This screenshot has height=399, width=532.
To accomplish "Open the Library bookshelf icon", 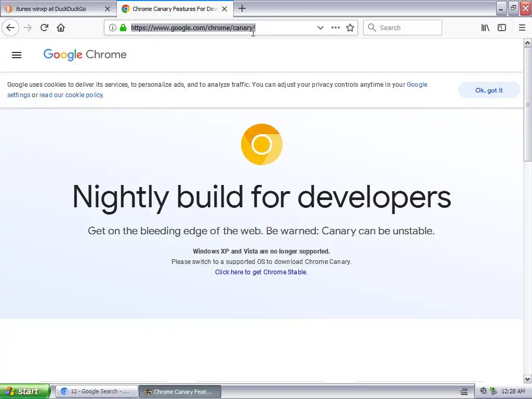I will coord(485,28).
